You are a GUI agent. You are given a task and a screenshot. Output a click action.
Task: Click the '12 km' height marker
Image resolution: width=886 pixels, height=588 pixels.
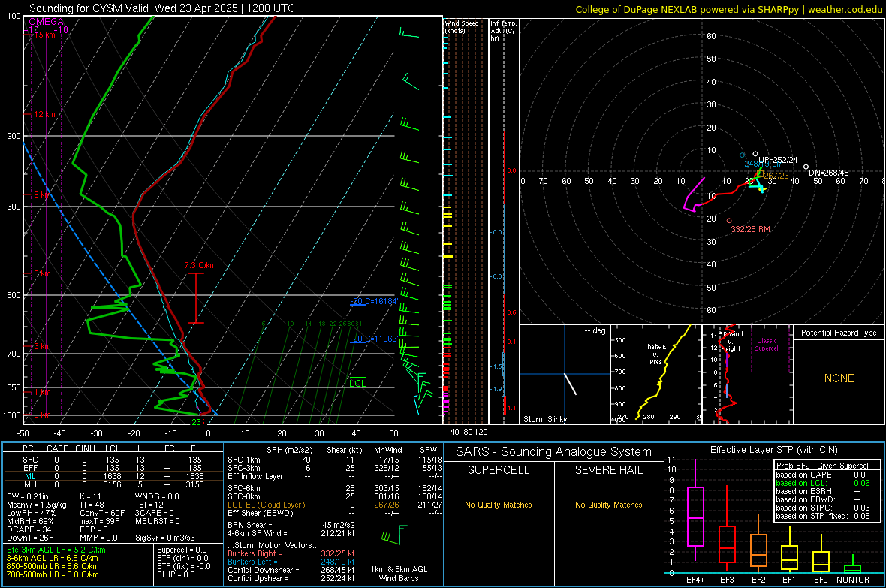click(x=44, y=114)
